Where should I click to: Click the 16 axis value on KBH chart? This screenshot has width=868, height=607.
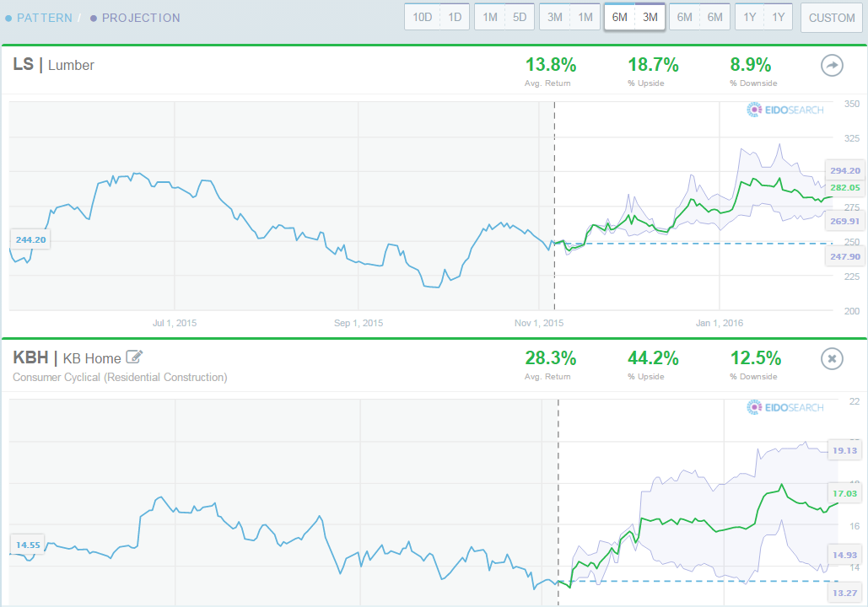pyautogui.click(x=855, y=526)
